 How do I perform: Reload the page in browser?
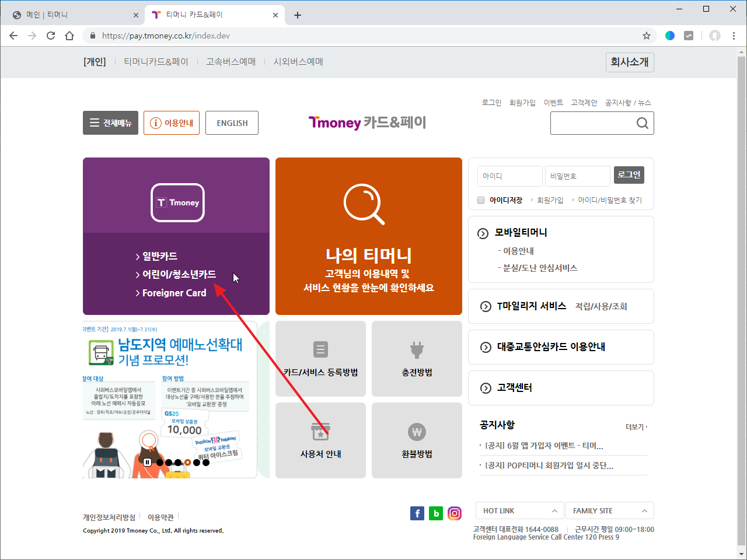(51, 36)
